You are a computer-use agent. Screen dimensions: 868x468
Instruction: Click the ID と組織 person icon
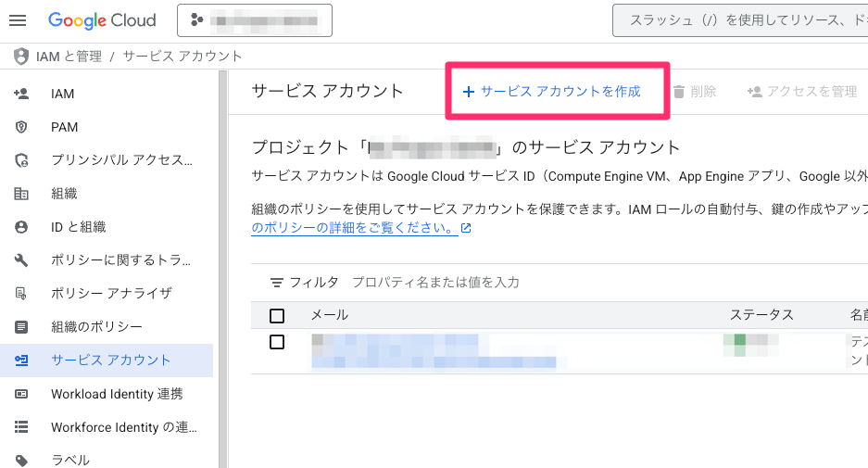[x=21, y=226]
